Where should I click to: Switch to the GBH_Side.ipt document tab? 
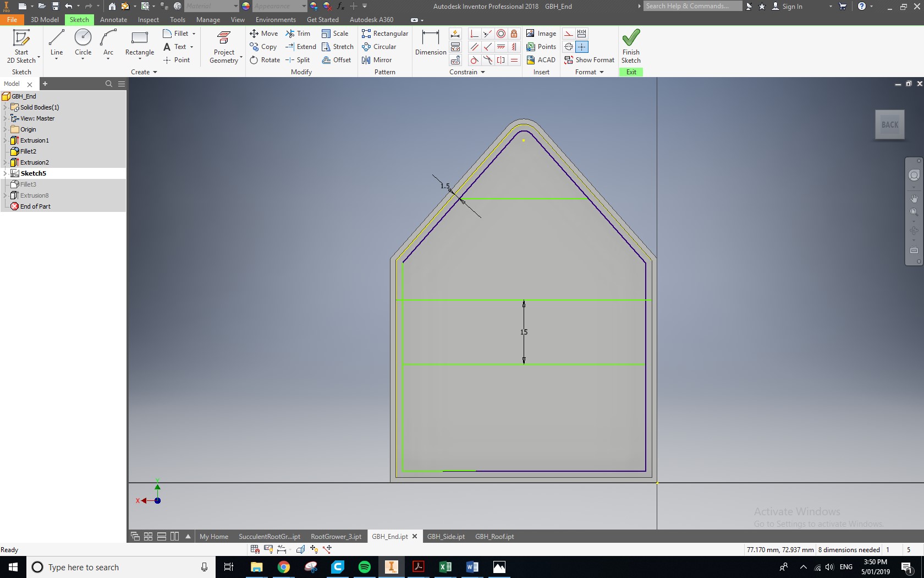point(446,536)
